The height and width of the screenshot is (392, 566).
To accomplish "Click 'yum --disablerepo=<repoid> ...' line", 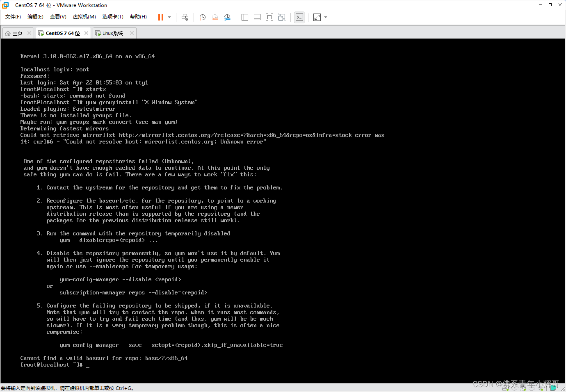I will click(x=109, y=240).
